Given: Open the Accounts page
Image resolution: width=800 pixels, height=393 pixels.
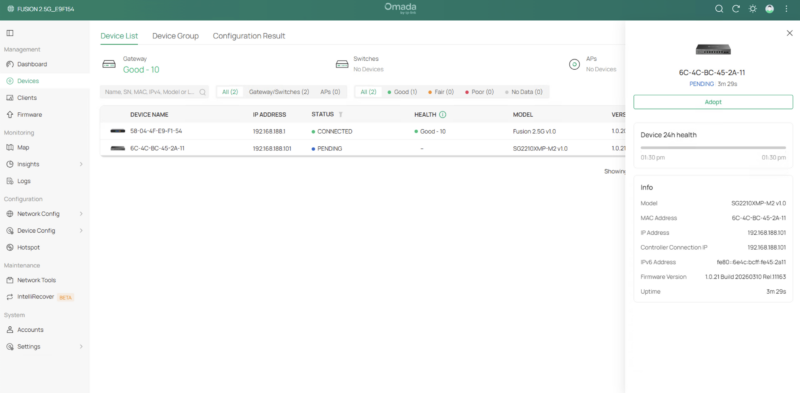Looking at the screenshot, I should point(30,330).
